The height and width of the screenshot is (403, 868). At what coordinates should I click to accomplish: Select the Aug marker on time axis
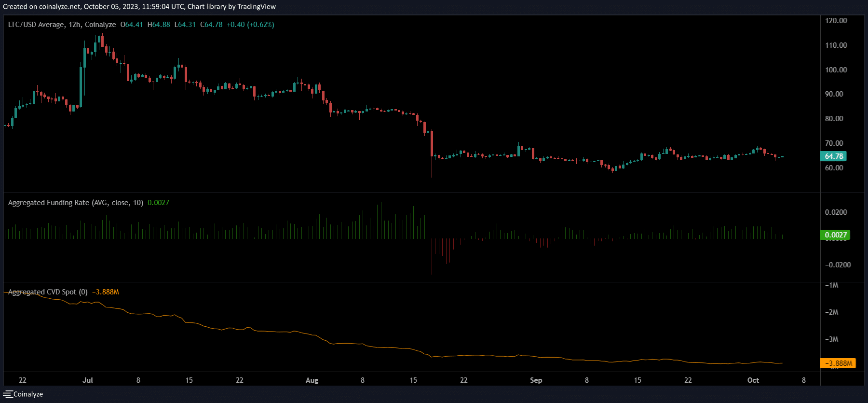(x=312, y=380)
